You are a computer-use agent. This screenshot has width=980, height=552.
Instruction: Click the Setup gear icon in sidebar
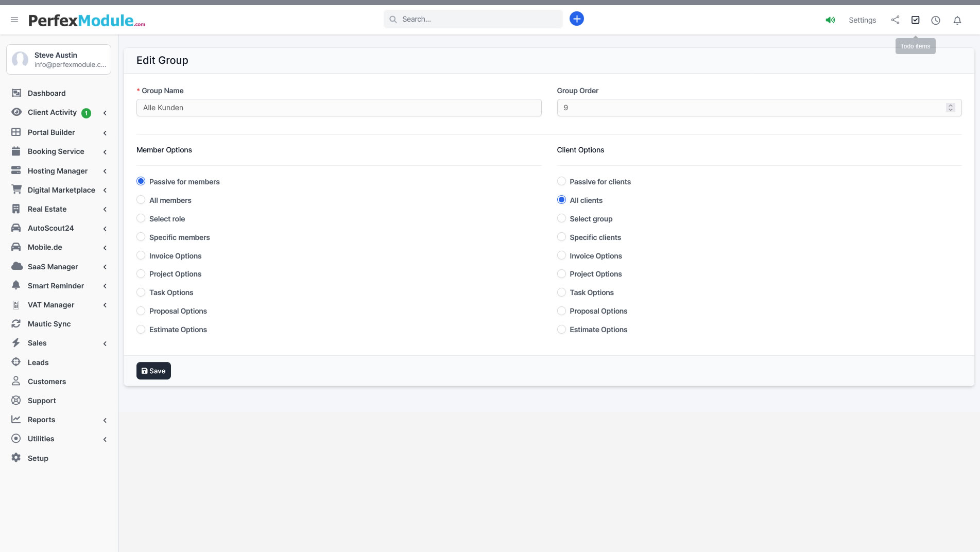click(x=16, y=458)
